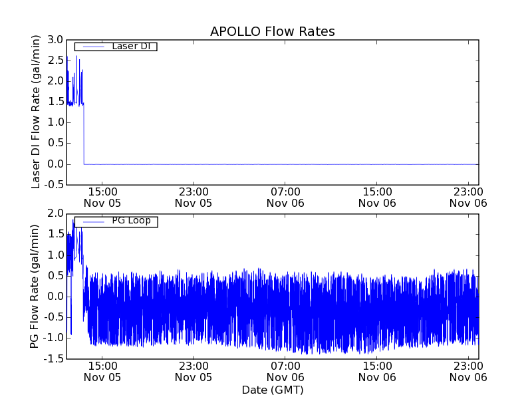The image size is (532, 399).
Task: Click the Laser DI Flow Rate y-axis label
Action: pyautogui.click(x=37, y=112)
